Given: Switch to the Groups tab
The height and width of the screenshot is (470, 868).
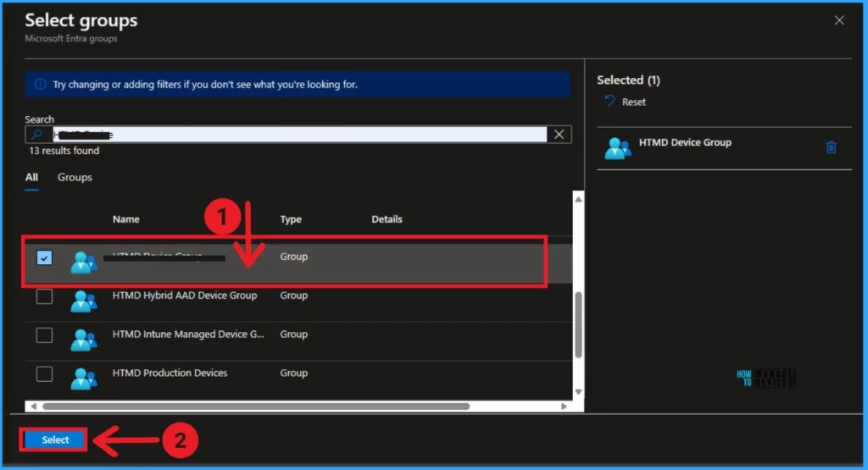Looking at the screenshot, I should point(75,178).
